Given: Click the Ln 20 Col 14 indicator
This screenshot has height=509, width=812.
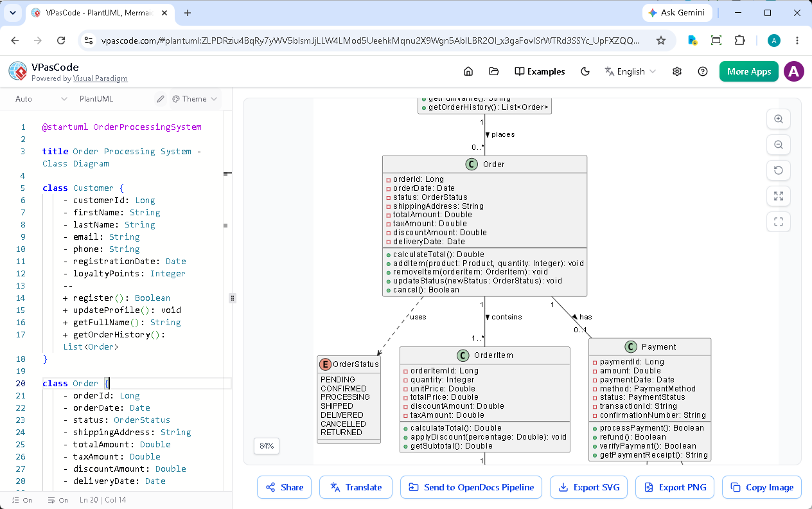Looking at the screenshot, I should [103, 500].
